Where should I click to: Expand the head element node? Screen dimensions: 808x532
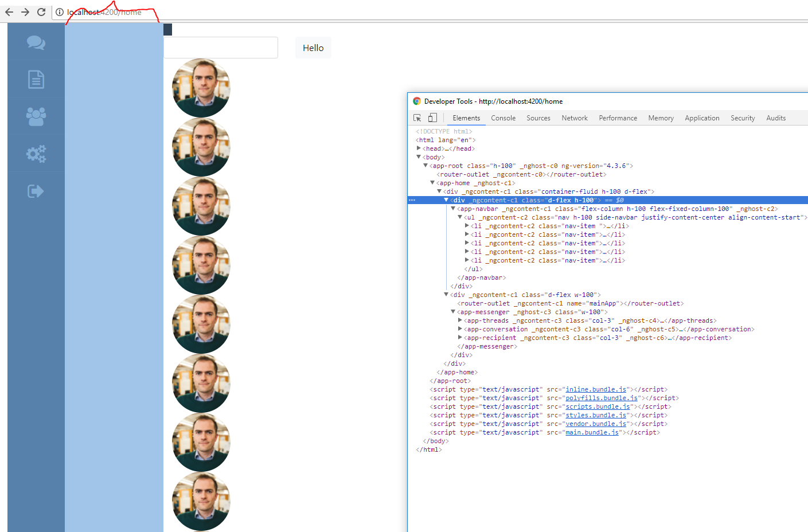point(419,148)
